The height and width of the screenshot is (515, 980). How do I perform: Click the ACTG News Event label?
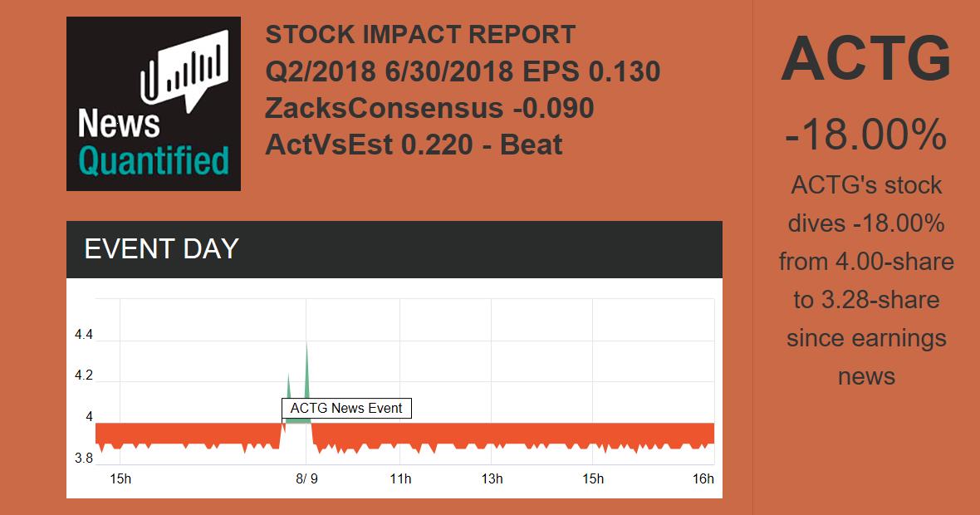(346, 408)
